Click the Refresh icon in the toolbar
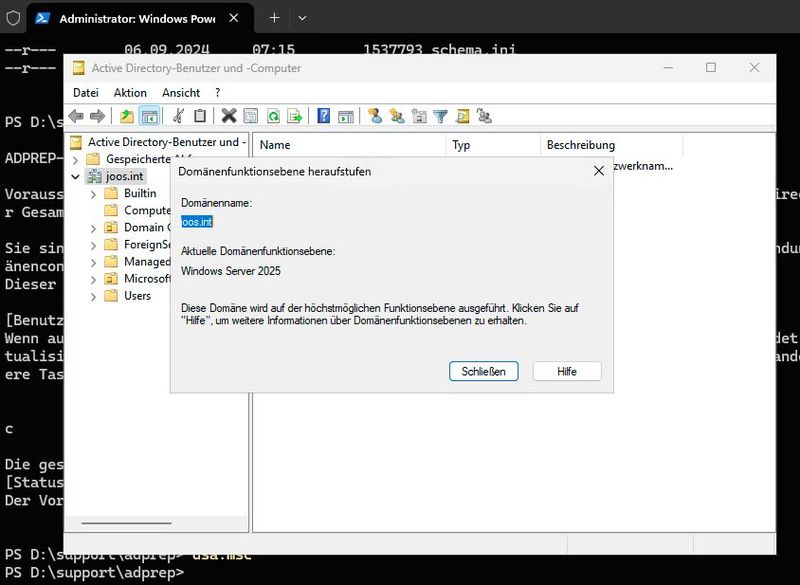 [274, 115]
